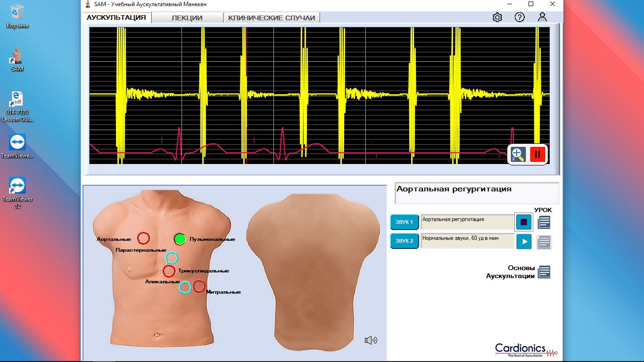Select the Tricuspid auscultation point

click(x=169, y=271)
